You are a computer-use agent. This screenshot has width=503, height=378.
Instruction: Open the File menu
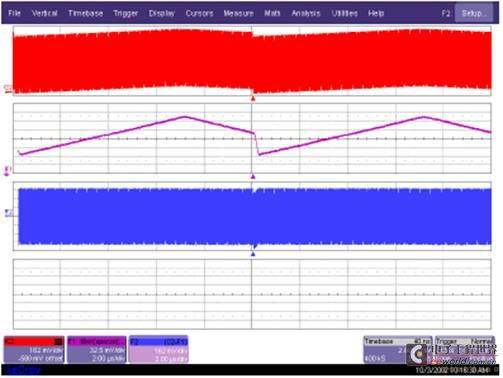(x=14, y=13)
